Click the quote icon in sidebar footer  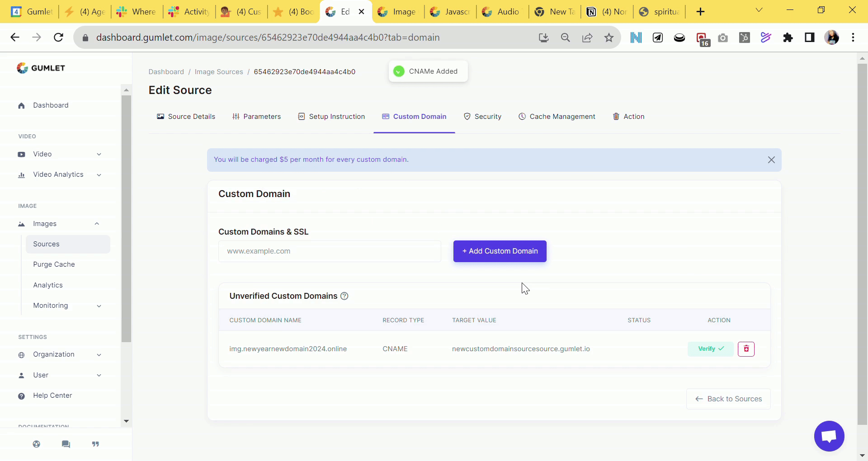(95, 444)
